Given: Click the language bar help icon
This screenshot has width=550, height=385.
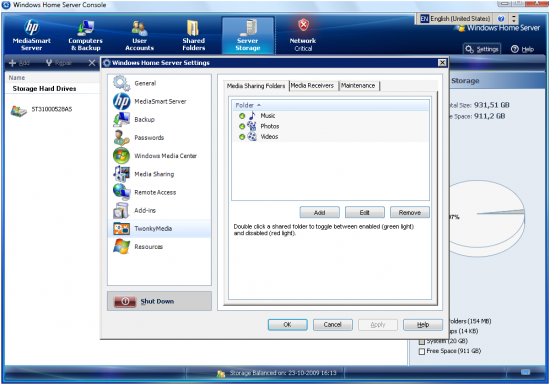Looking at the screenshot, I should pos(501,19).
